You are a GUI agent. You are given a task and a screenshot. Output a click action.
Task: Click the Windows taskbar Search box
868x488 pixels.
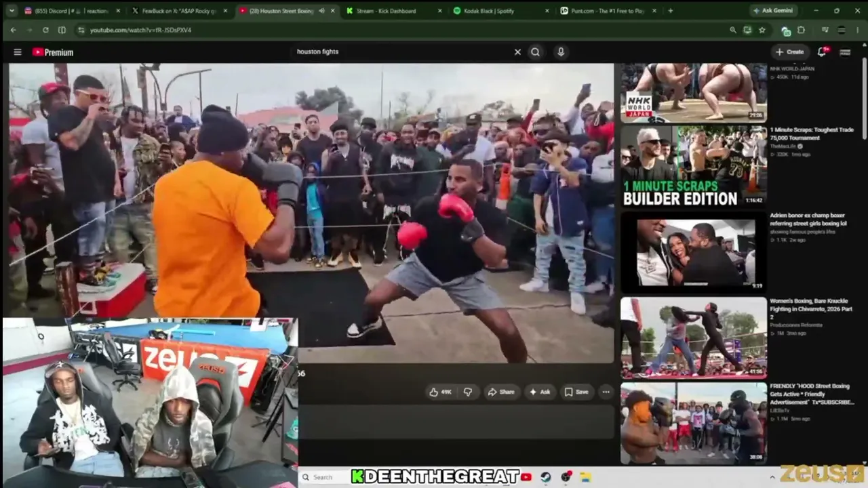[324, 477]
